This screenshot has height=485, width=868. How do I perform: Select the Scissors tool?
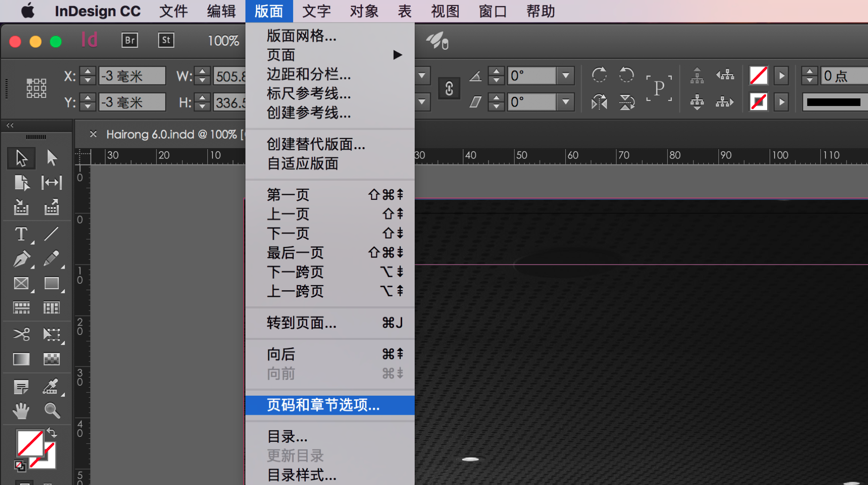point(21,334)
